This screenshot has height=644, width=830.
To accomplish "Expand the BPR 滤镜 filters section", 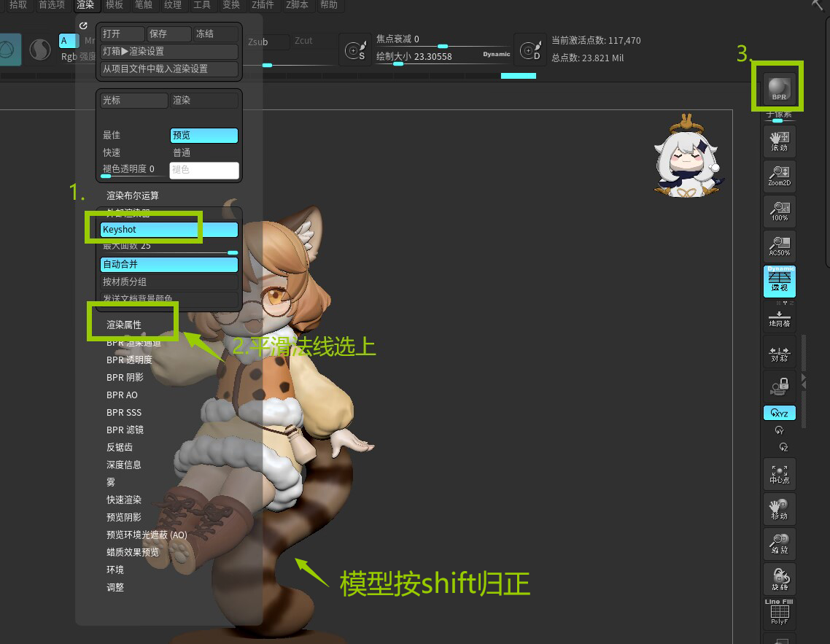I will 125,430.
